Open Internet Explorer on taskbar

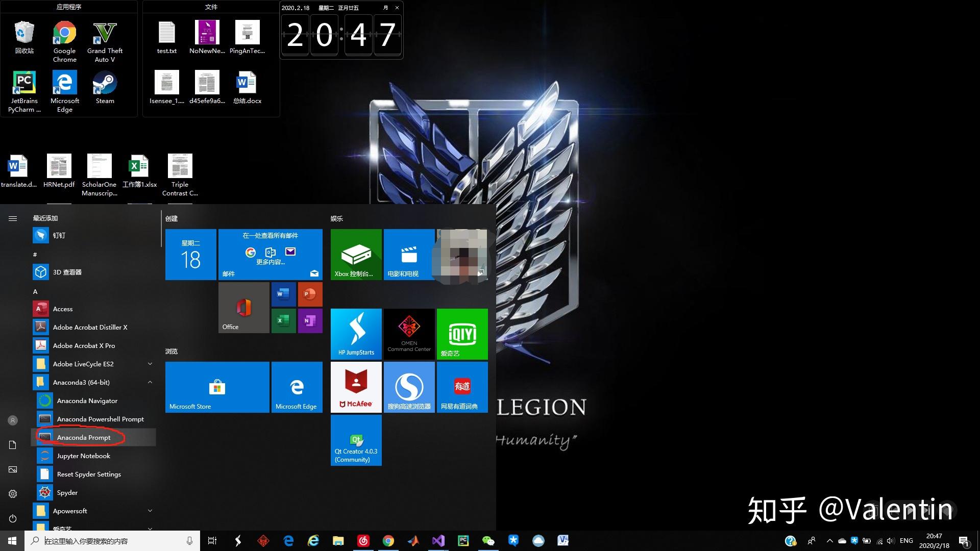tap(313, 541)
